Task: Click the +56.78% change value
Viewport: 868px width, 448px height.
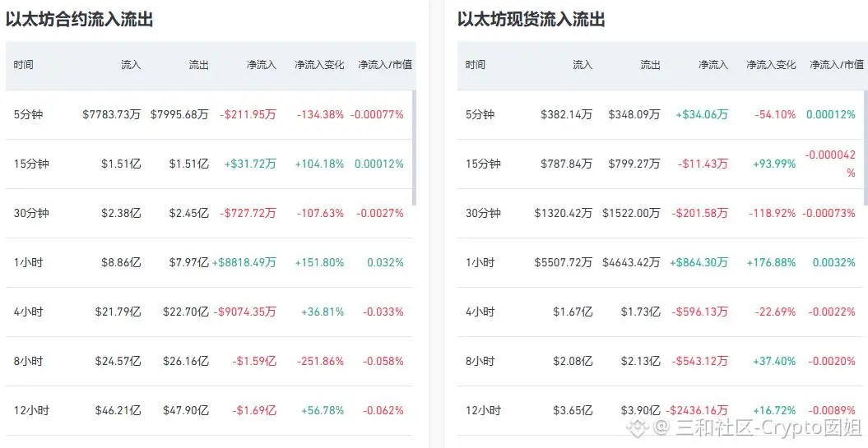Action: point(323,410)
